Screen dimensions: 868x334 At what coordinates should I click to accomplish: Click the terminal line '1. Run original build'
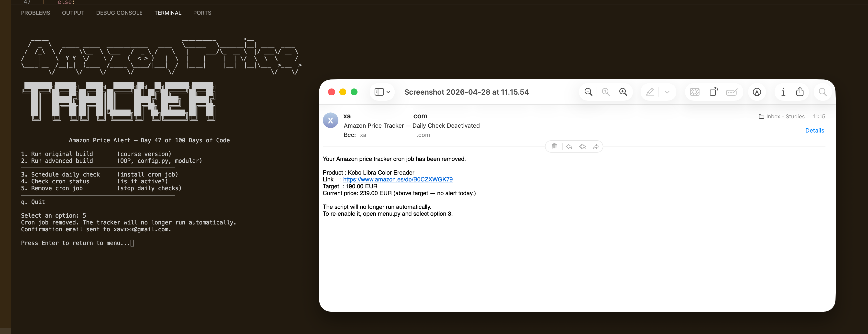(96, 154)
